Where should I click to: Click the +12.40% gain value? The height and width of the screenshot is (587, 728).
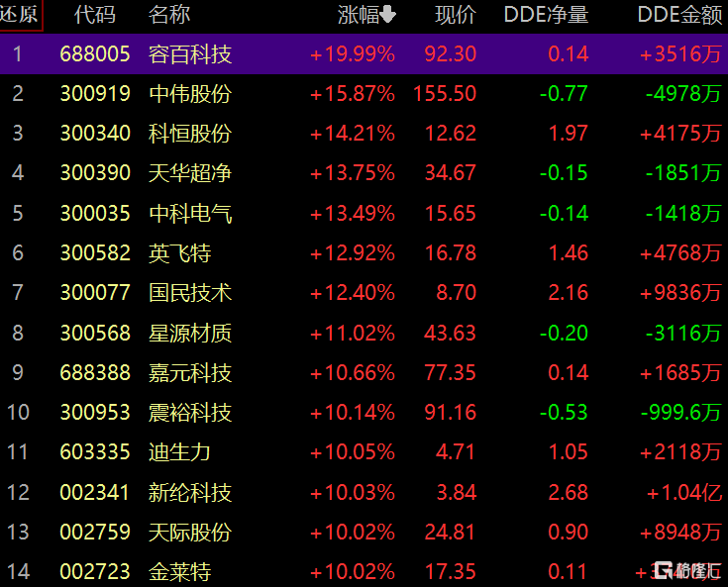(353, 293)
